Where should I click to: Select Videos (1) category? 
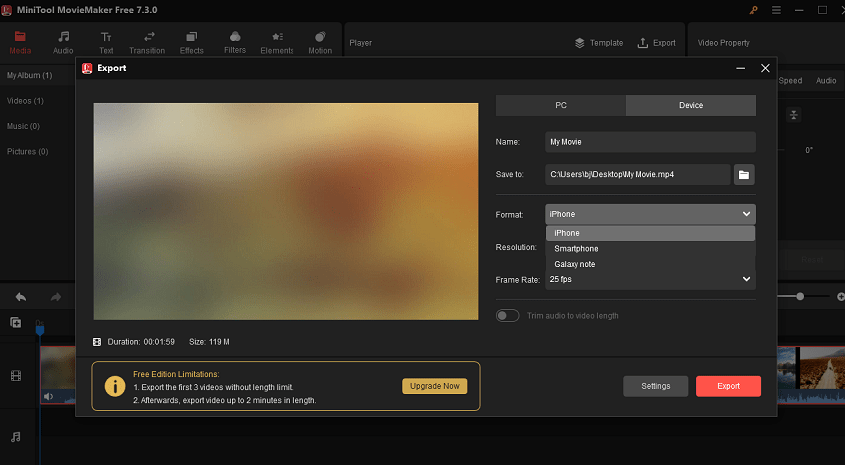[x=25, y=101]
